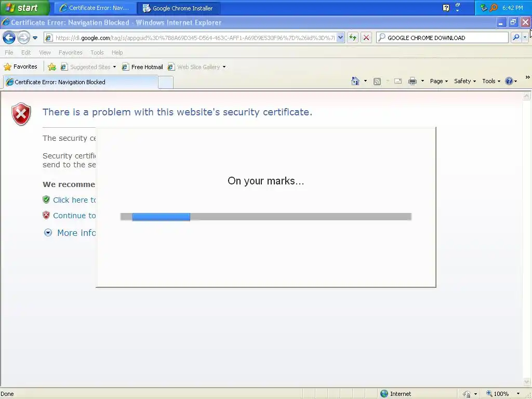Click the Add to Favorites Bar icon
Image resolution: width=532 pixels, height=399 pixels.
pos(52,67)
